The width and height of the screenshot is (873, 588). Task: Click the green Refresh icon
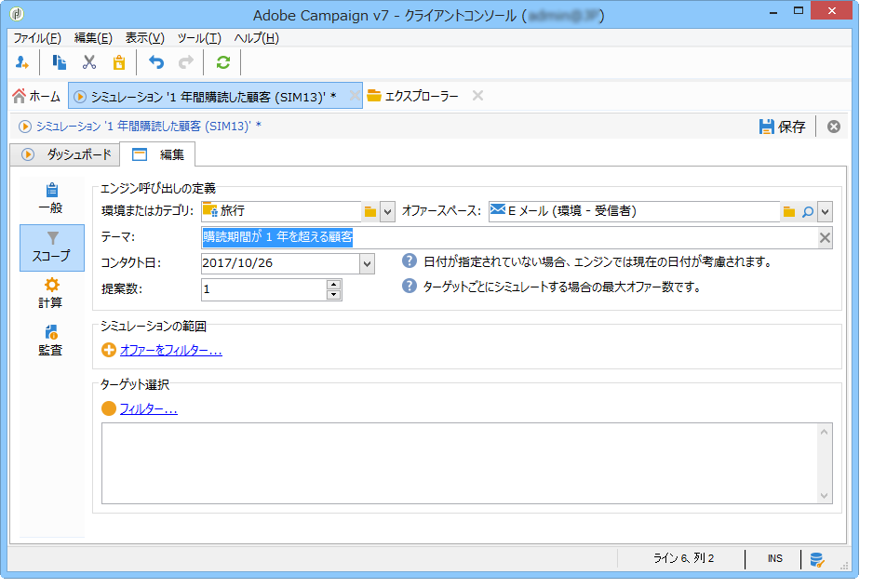(223, 62)
